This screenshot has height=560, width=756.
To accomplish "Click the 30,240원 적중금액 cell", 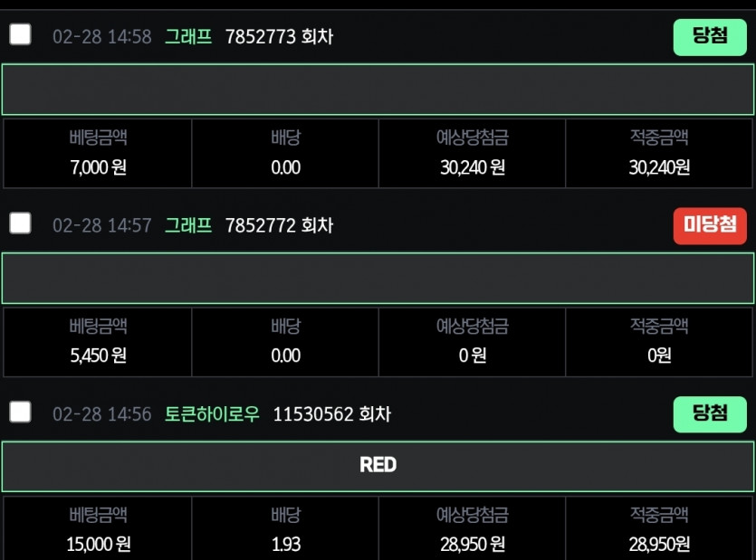I will coord(658,153).
